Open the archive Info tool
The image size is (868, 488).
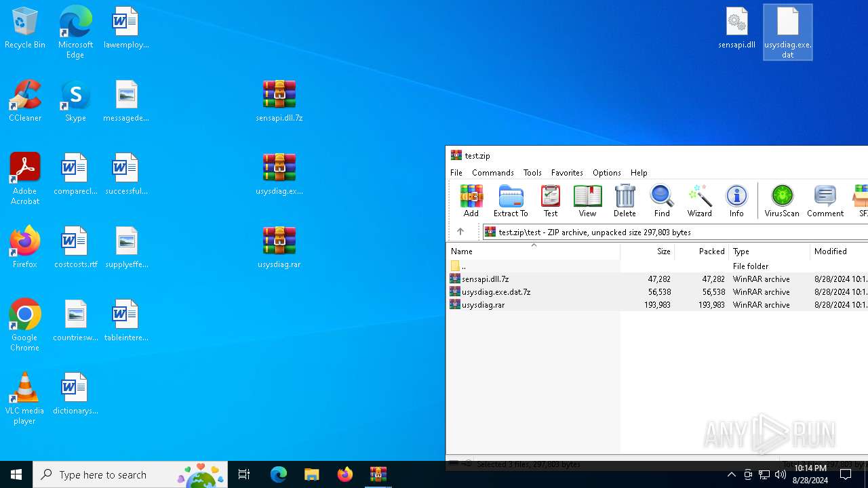click(x=736, y=201)
